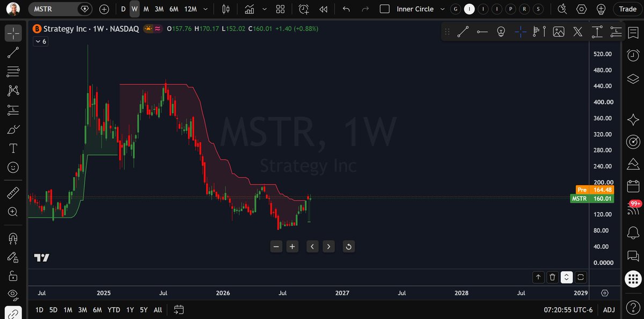Image resolution: width=644 pixels, height=319 pixels.
Task: Select the W weekly interval
Action: pyautogui.click(x=135, y=9)
